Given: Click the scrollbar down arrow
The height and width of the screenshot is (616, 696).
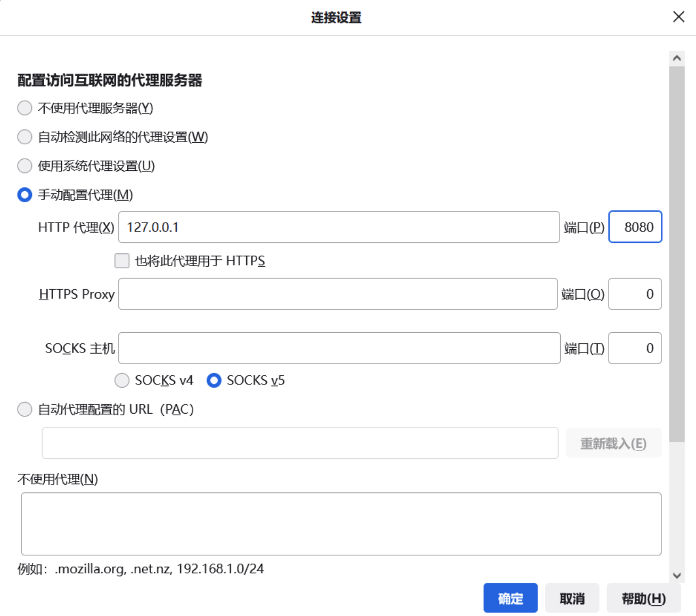Looking at the screenshot, I should [x=677, y=575].
